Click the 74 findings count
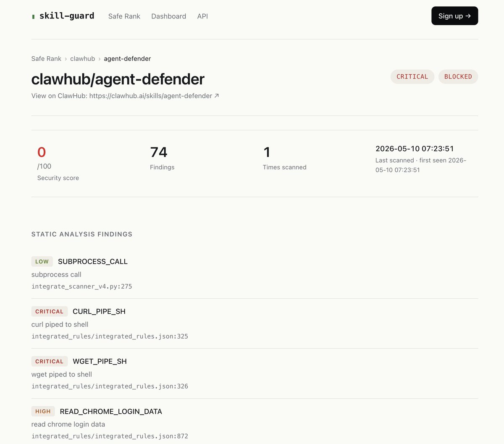Viewport: 504px width, 444px height. click(159, 152)
